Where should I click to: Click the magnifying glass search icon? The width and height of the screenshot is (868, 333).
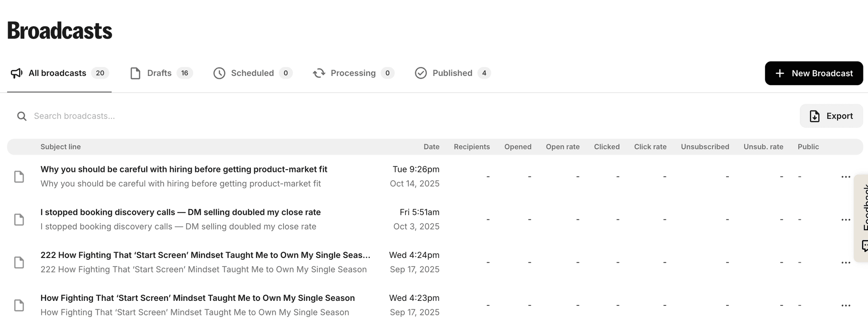pyautogui.click(x=22, y=116)
